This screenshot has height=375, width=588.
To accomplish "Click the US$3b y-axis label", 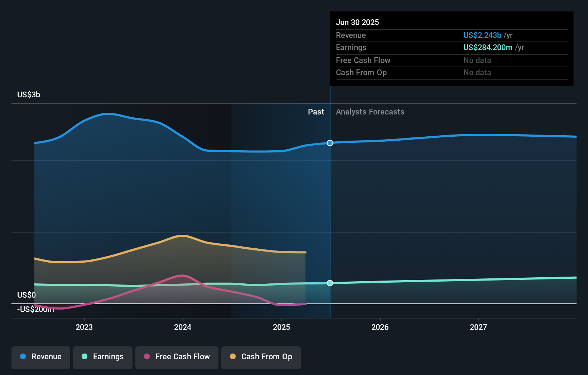I will pos(29,94).
